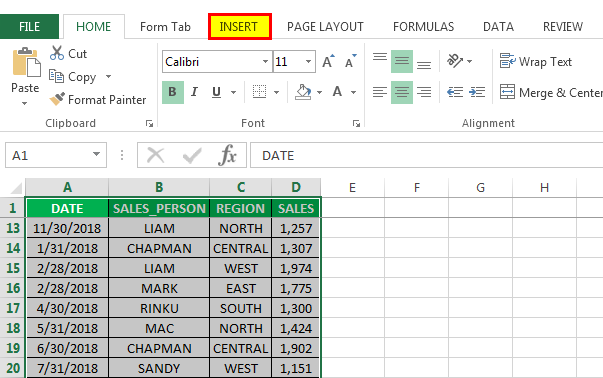
Task: Click Merge & Center button
Action: [550, 93]
